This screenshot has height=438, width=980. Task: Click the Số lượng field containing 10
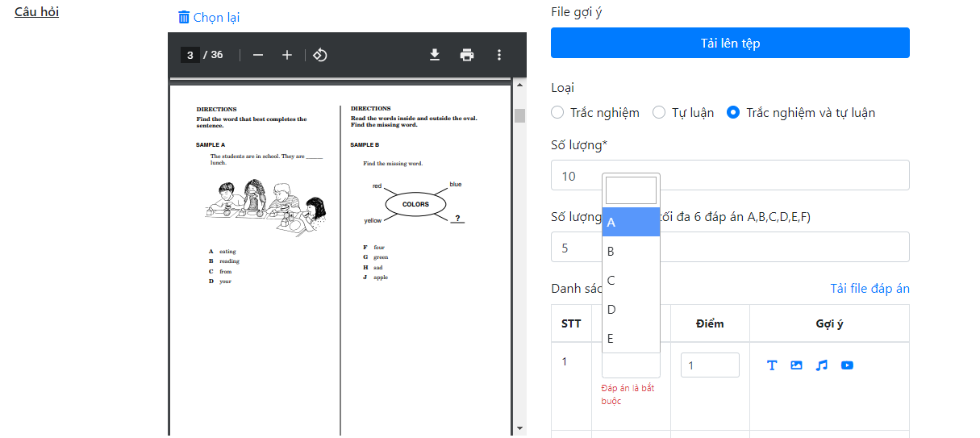click(x=730, y=175)
